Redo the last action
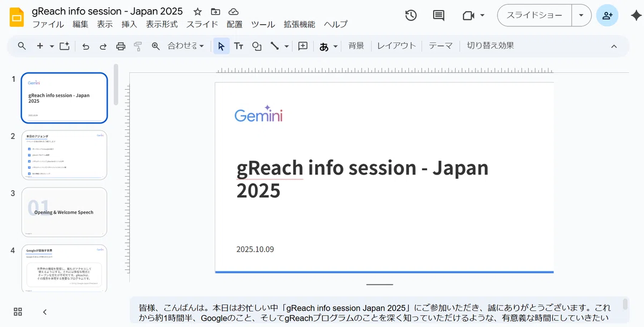The height and width of the screenshot is (327, 644). tap(103, 46)
